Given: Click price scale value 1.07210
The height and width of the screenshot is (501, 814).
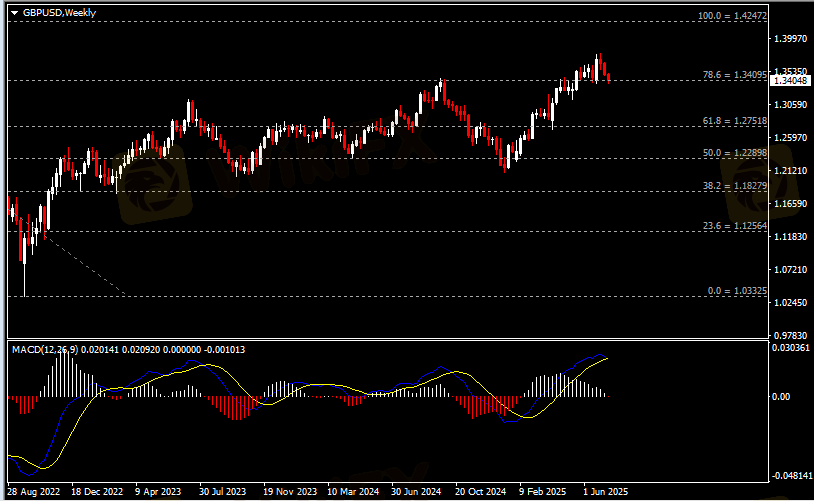Looking at the screenshot, I should (791, 269).
